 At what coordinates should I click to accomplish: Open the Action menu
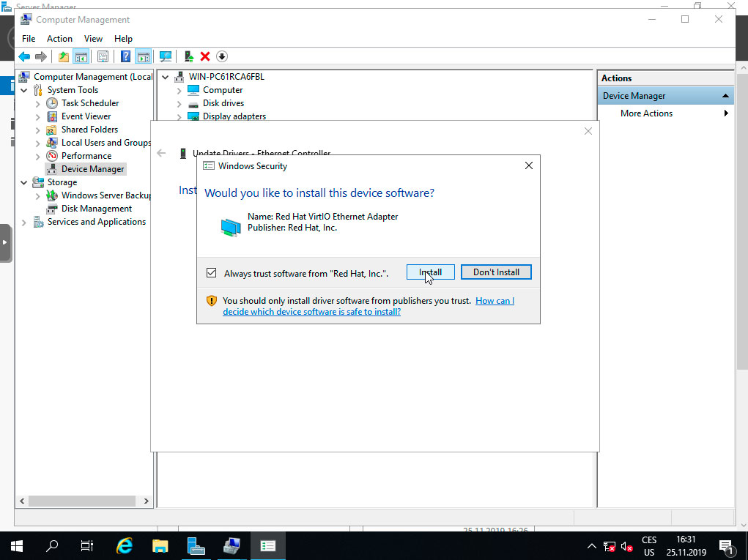[x=59, y=38]
